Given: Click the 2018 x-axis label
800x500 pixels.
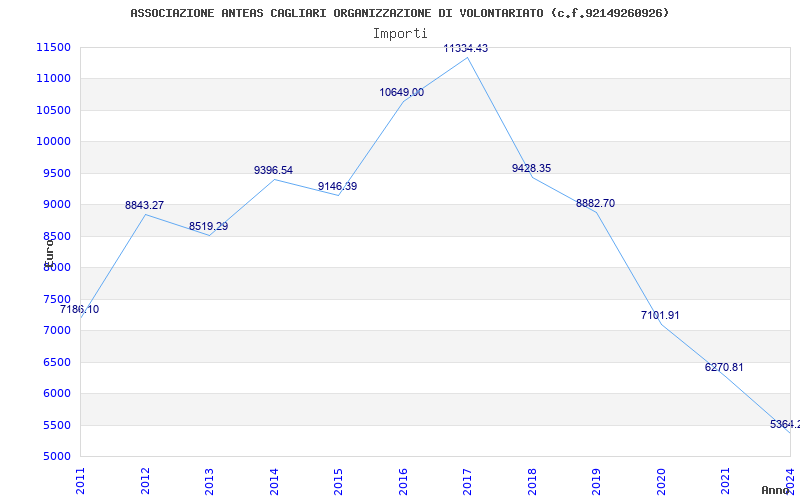Looking at the screenshot, I should point(532,481).
